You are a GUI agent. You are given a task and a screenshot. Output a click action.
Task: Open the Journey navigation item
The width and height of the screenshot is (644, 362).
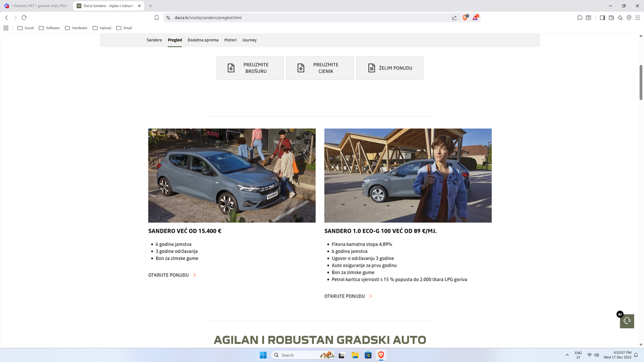pos(250,40)
